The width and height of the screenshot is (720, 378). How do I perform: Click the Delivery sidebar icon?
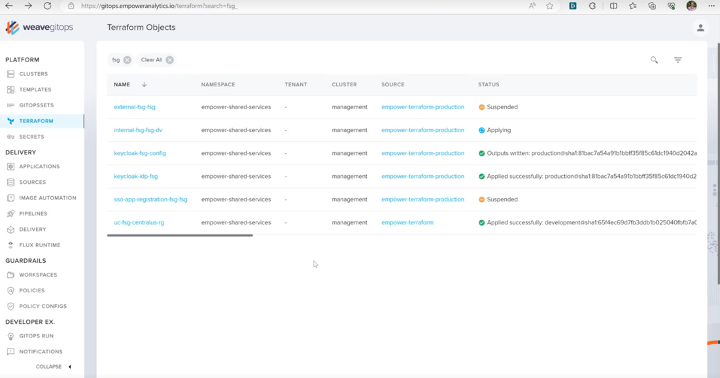click(11, 229)
